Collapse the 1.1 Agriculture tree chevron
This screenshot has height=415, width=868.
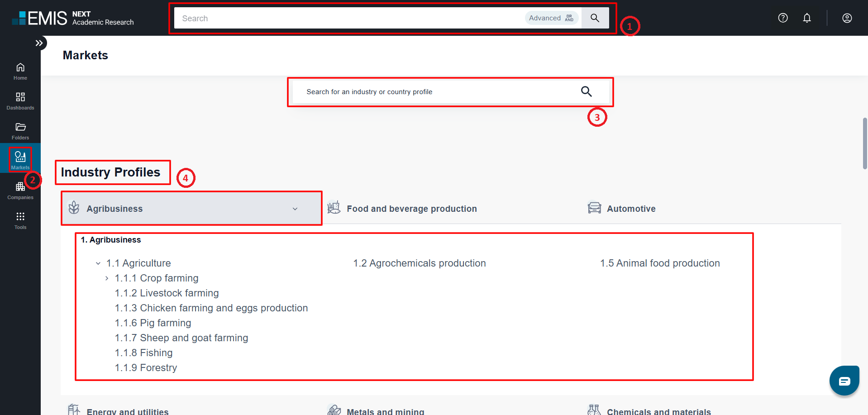pyautogui.click(x=98, y=263)
